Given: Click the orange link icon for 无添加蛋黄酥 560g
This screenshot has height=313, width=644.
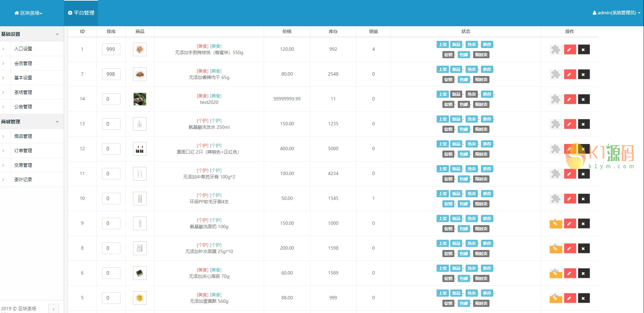Looking at the screenshot, I should click(x=556, y=298).
